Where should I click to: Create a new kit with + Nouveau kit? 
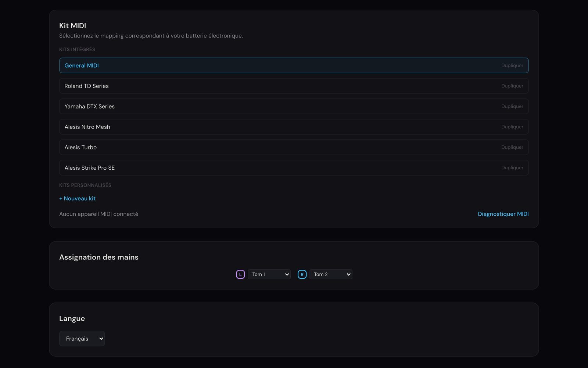click(x=77, y=198)
